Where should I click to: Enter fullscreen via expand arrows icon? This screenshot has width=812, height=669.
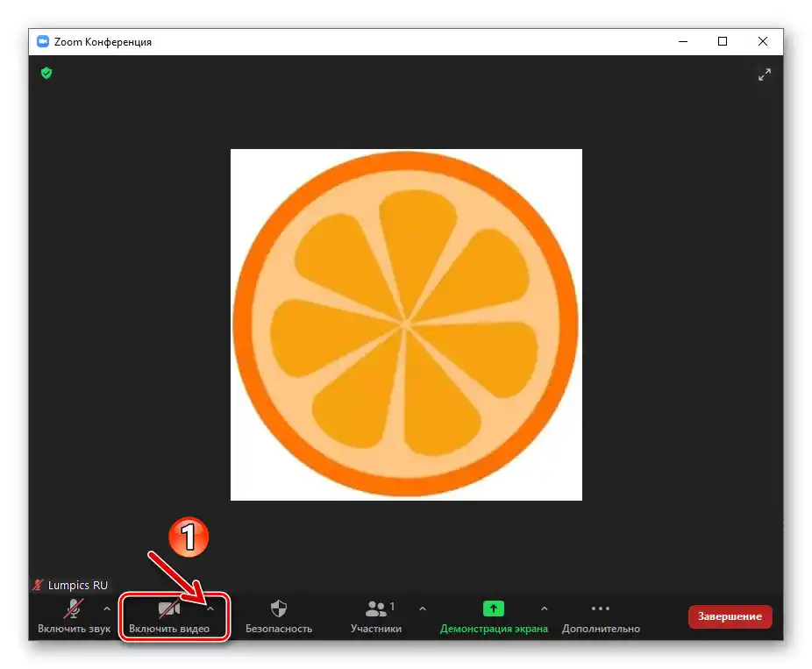pyautogui.click(x=765, y=75)
